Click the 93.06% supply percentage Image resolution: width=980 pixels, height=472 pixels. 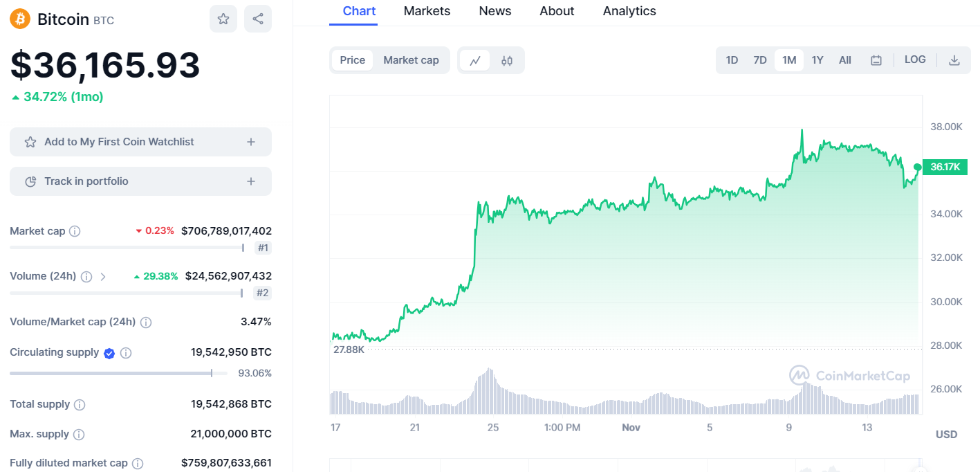255,373
